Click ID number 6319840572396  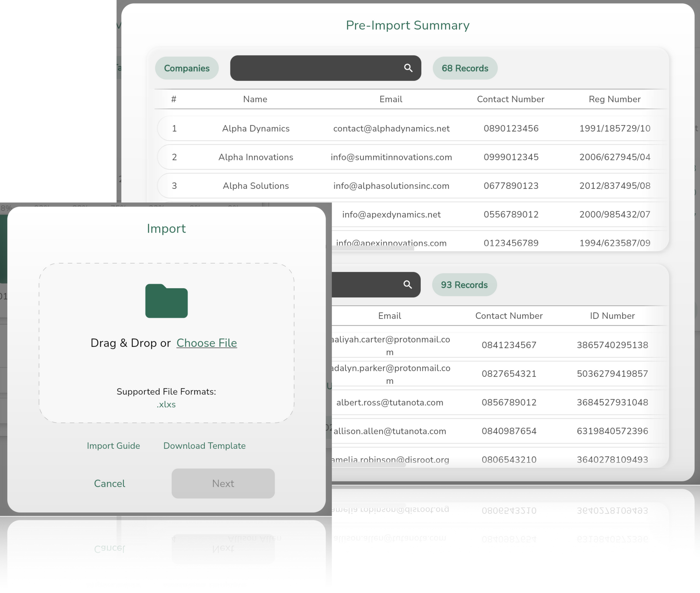(x=612, y=431)
